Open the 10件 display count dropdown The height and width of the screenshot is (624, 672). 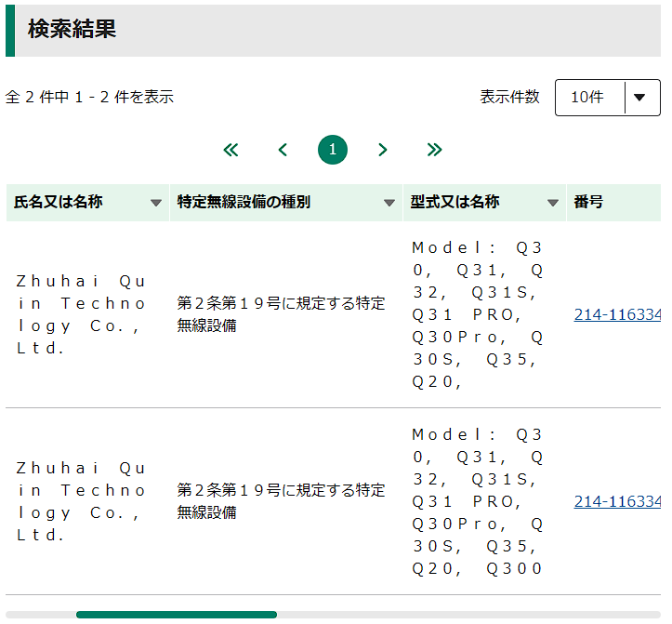point(607,98)
